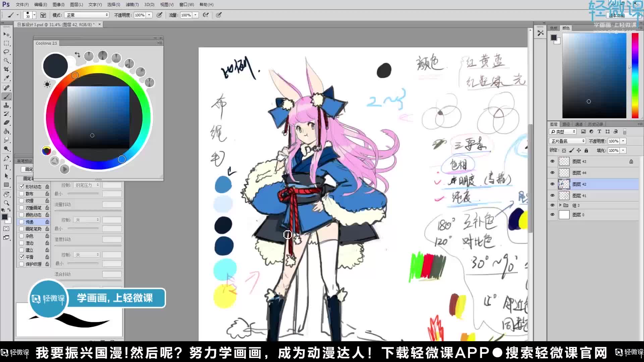The height and width of the screenshot is (362, 644).
Task: Uncheck the 平滑 smoothing checkbox
Action: (x=22, y=257)
